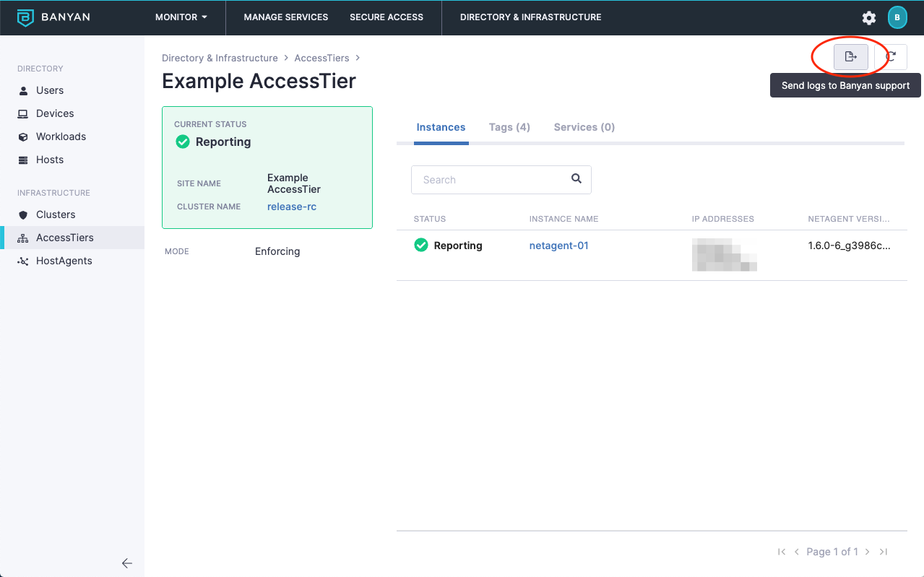Click the Netagent Version column header

click(850, 219)
